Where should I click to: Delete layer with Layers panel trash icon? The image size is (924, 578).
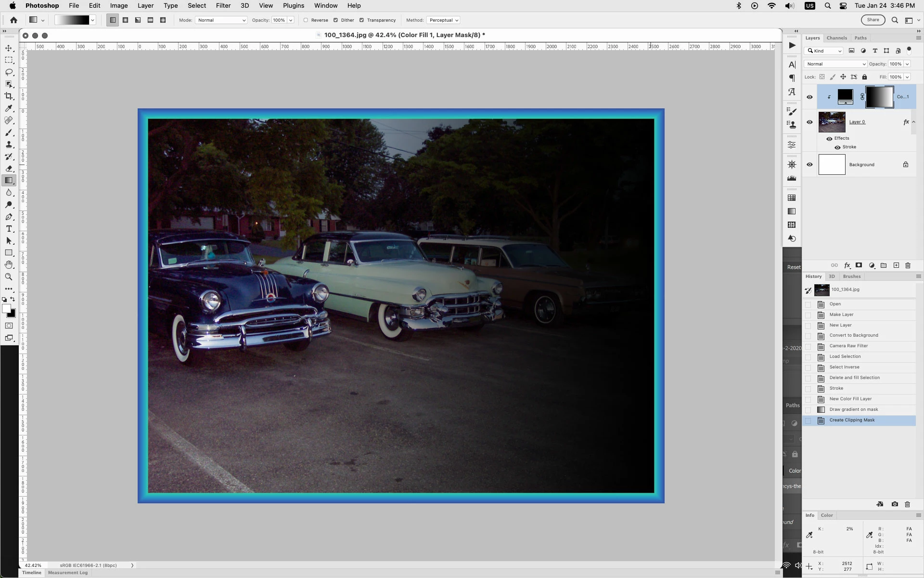click(908, 265)
